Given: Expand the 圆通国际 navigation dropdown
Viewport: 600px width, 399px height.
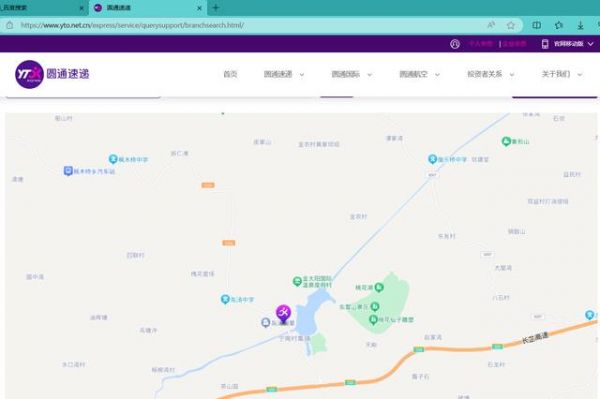Looking at the screenshot, I should 352,74.
